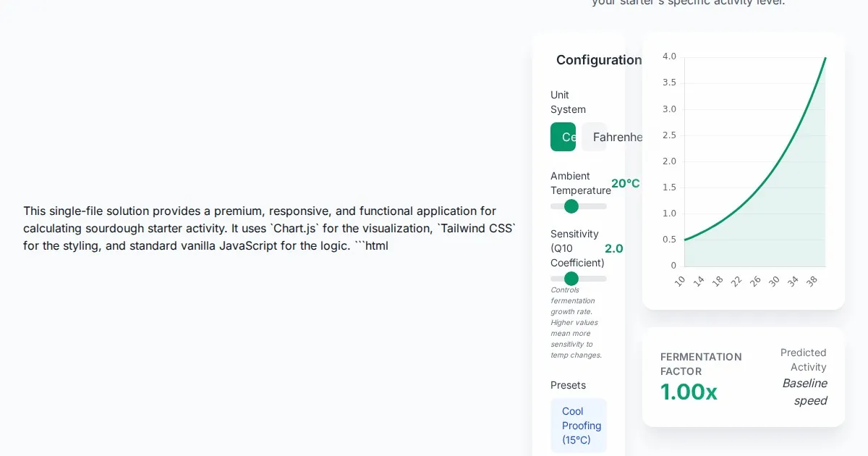Screen dimensions: 868x456
Task: Click the FERMENTATION FACTOR heading
Action: pos(701,363)
